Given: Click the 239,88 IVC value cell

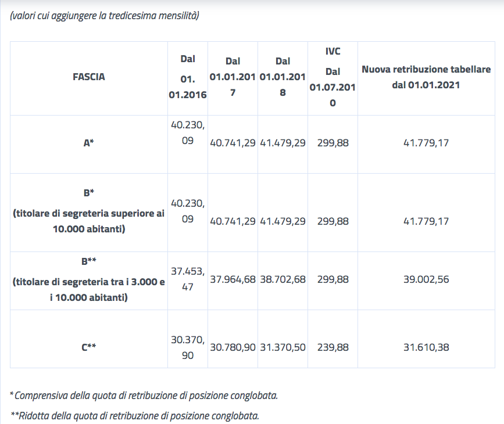Looking at the screenshot, I should click(x=333, y=347).
